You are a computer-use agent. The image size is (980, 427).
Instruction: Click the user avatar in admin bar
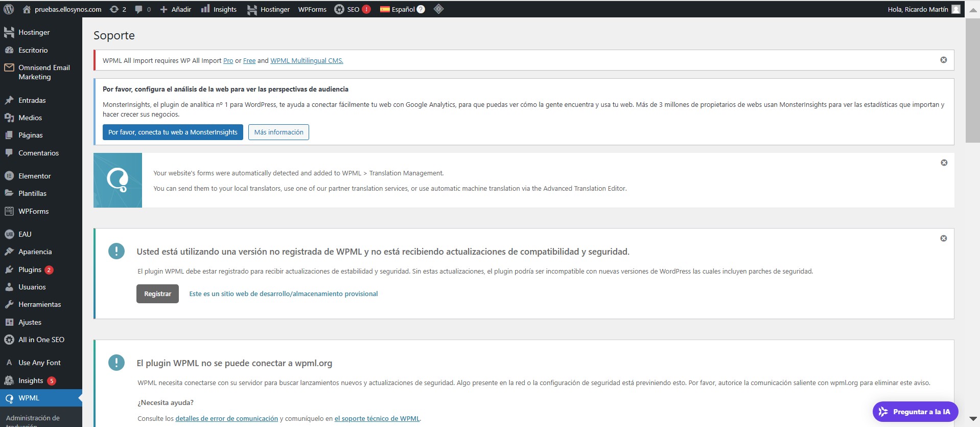pyautogui.click(x=956, y=9)
